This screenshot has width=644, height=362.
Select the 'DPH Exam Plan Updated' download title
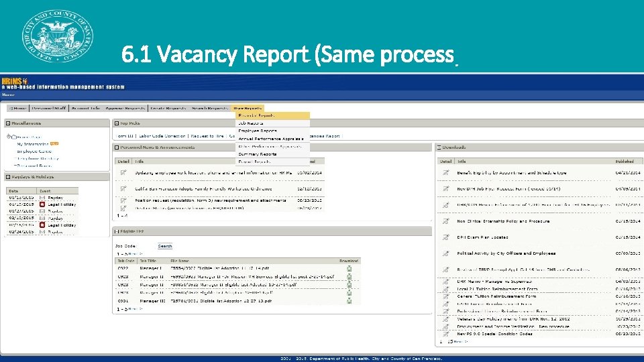482,237
